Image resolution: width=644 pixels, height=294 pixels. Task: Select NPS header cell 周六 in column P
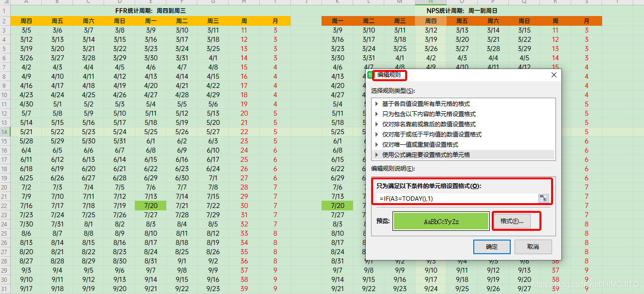(493, 21)
